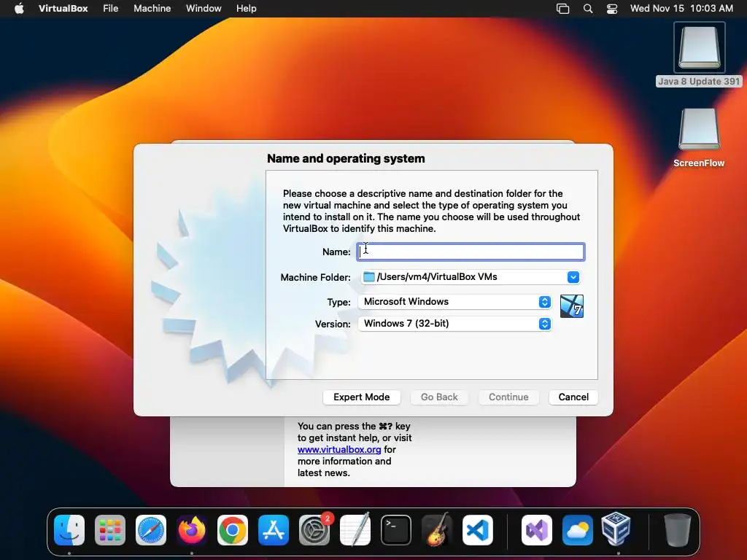Viewport: 747px width, 560px height.
Task: Cancel the new virtual machine wizard
Action: (x=573, y=397)
